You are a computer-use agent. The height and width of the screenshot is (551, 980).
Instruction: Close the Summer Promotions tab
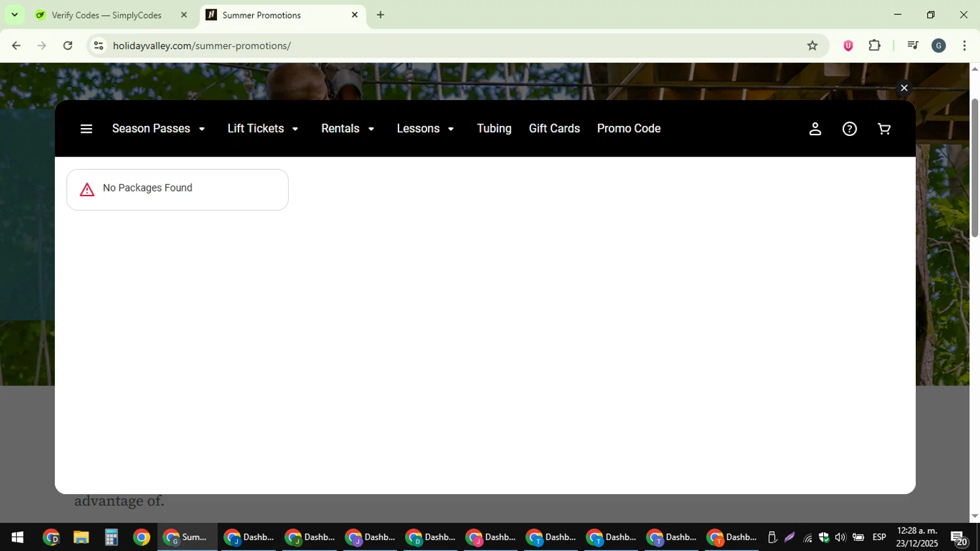[x=355, y=15]
